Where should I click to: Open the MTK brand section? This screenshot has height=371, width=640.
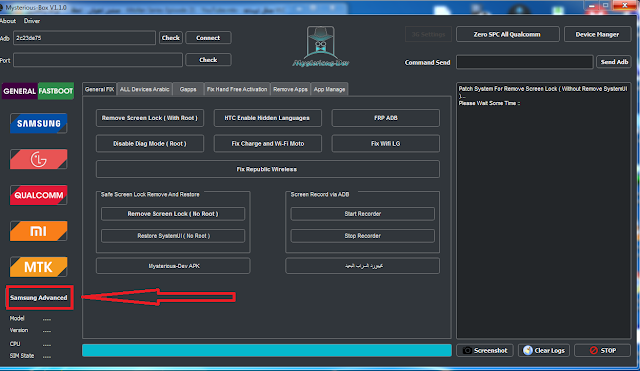38,267
